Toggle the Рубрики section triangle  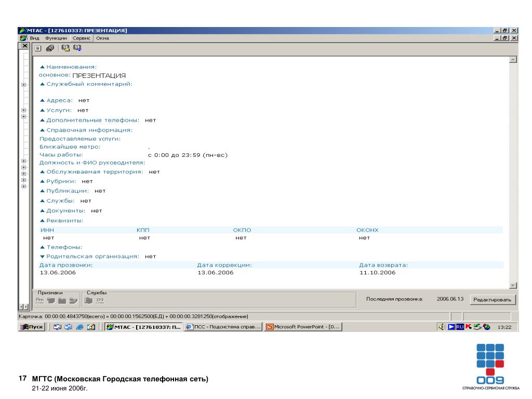point(43,181)
